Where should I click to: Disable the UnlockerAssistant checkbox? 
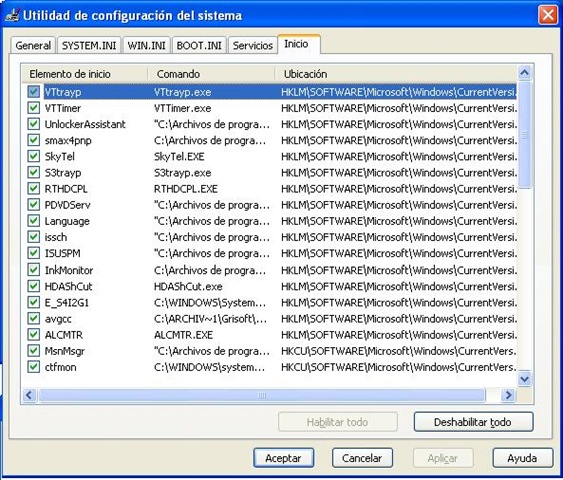click(x=34, y=124)
